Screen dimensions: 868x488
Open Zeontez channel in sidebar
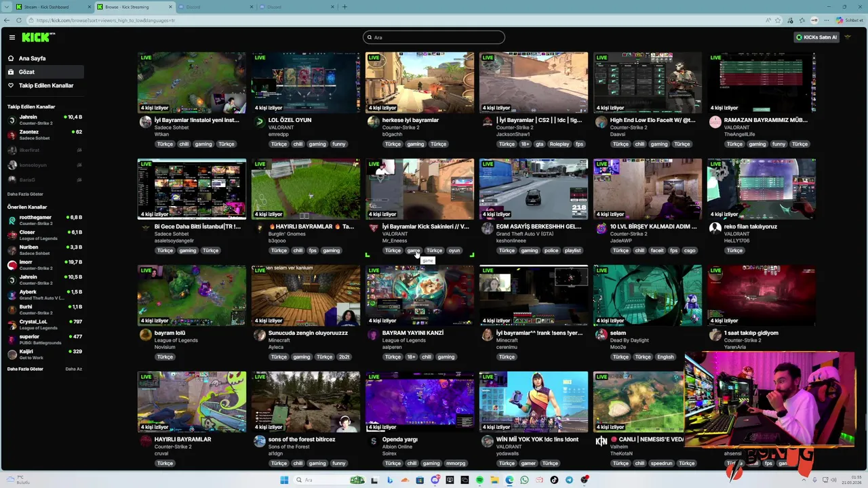(x=45, y=135)
